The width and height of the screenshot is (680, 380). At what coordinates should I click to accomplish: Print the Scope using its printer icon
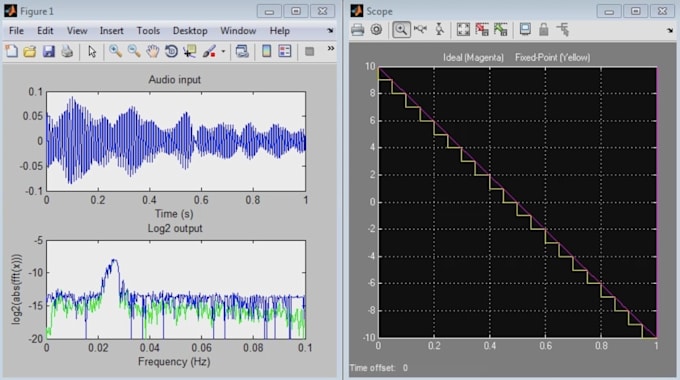(x=357, y=29)
